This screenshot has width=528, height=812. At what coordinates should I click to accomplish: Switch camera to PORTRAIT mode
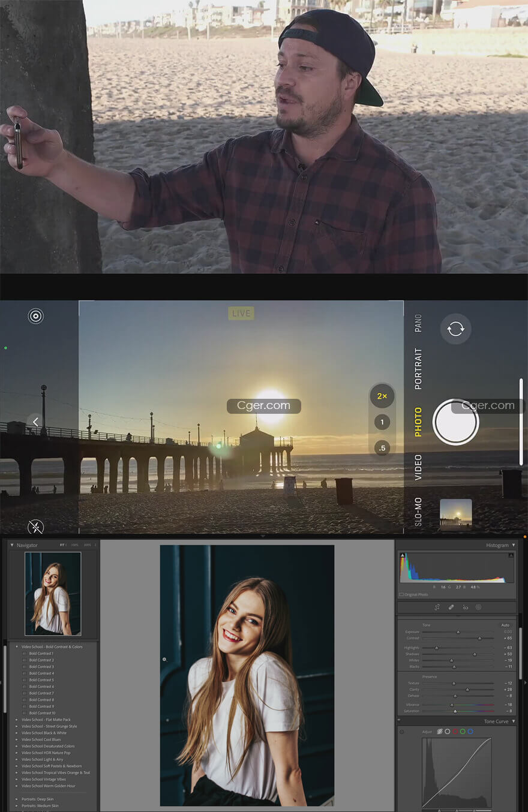(x=418, y=368)
